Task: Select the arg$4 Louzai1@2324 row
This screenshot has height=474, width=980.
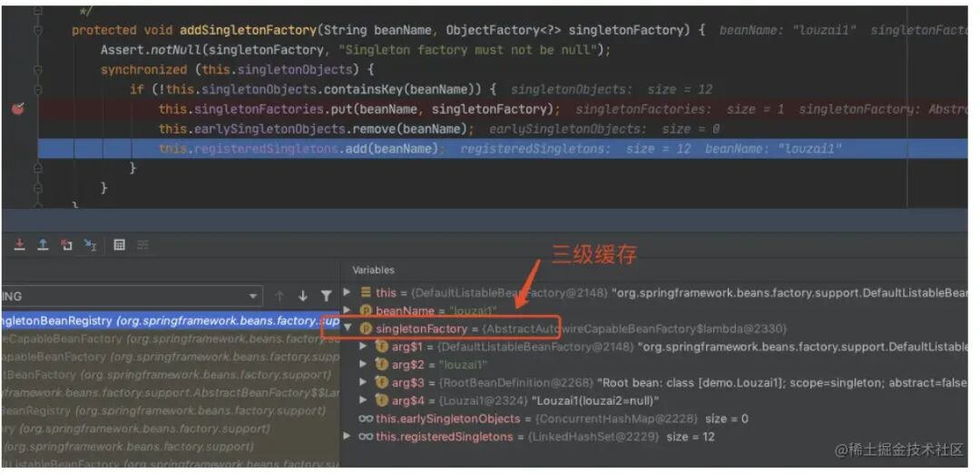Action: [654, 400]
